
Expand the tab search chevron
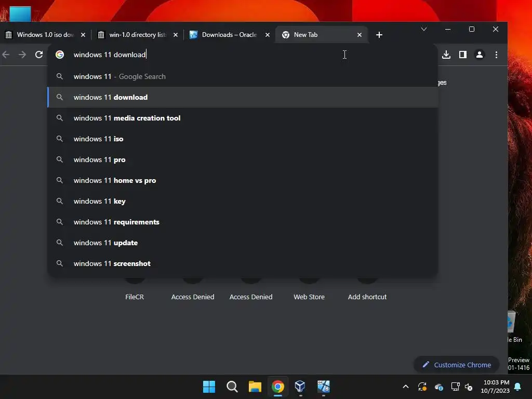[424, 29]
